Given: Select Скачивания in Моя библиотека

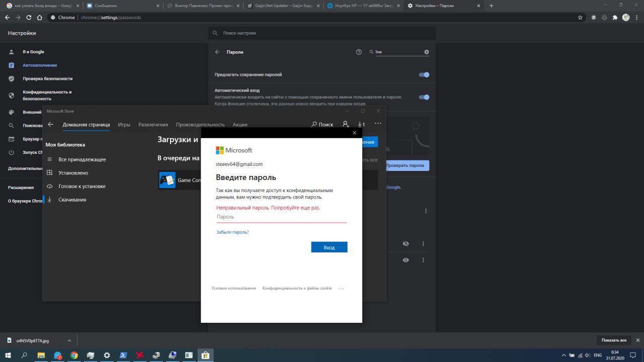Looking at the screenshot, I should click(72, 200).
